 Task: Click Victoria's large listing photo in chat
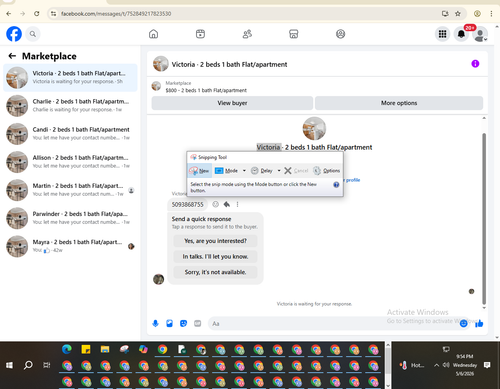[314, 128]
